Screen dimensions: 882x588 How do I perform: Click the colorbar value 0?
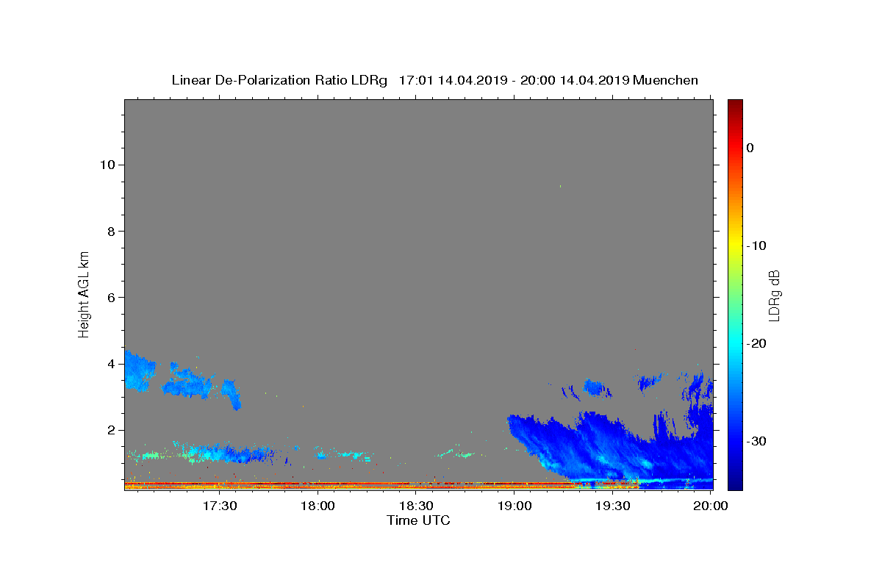pyautogui.click(x=750, y=148)
